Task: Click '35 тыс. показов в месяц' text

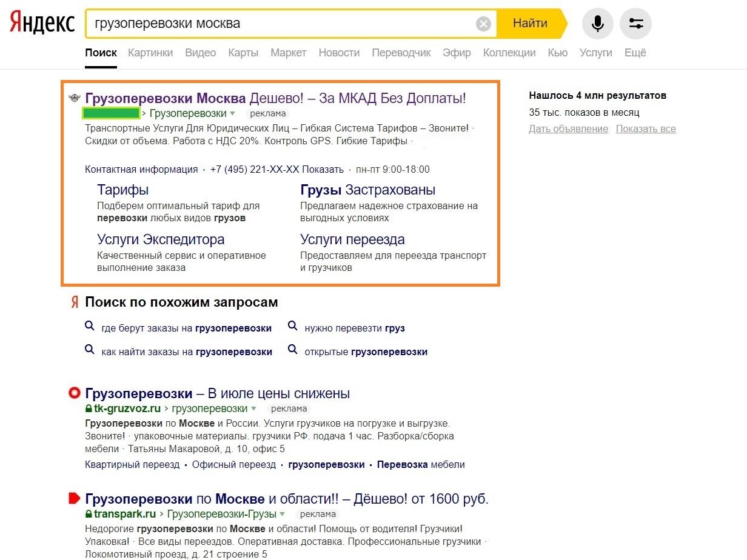Action: click(584, 112)
